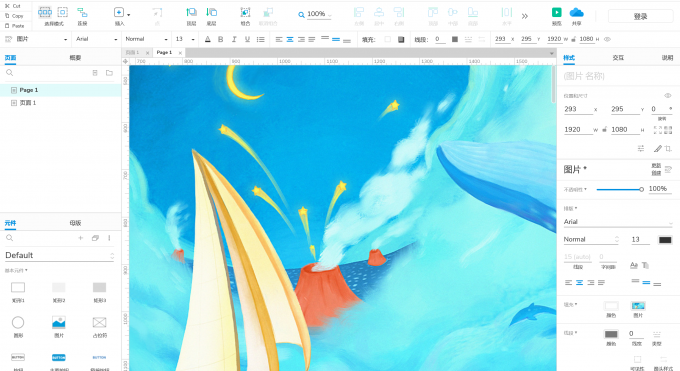The width and height of the screenshot is (680, 371).
Task: Click the image name input field
Action: coord(618,76)
